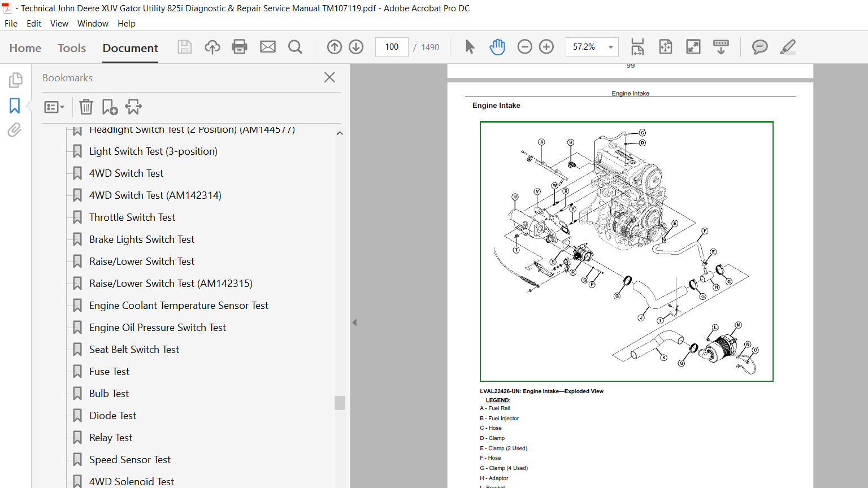Open bookmark Throttle Switch Test
The width and height of the screenshot is (868, 488).
coord(132,217)
